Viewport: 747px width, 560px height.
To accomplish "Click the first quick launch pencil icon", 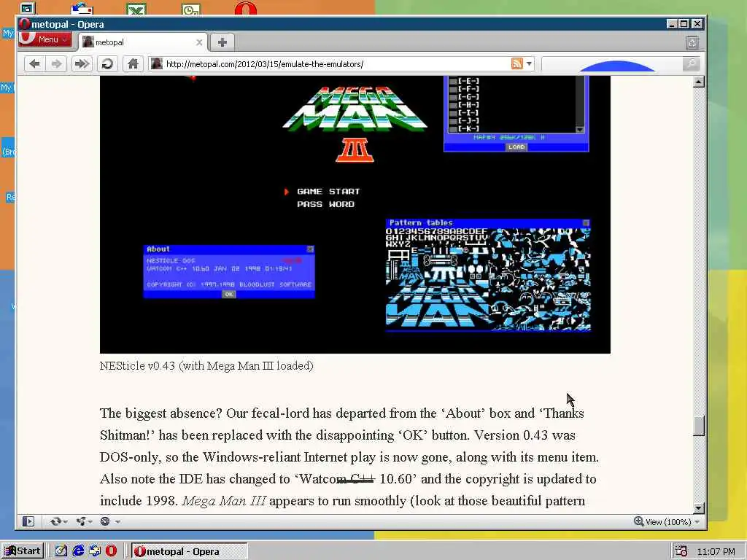I will [x=61, y=551].
